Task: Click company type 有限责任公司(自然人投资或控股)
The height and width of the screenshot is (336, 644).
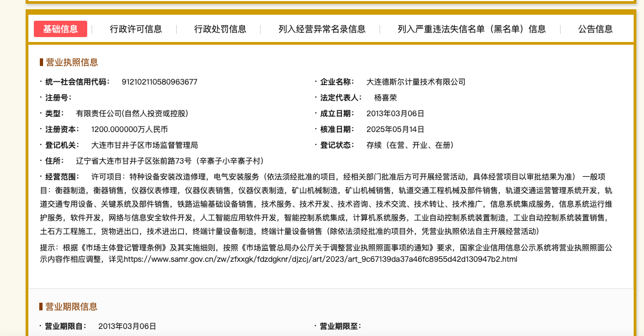Action: [132, 113]
